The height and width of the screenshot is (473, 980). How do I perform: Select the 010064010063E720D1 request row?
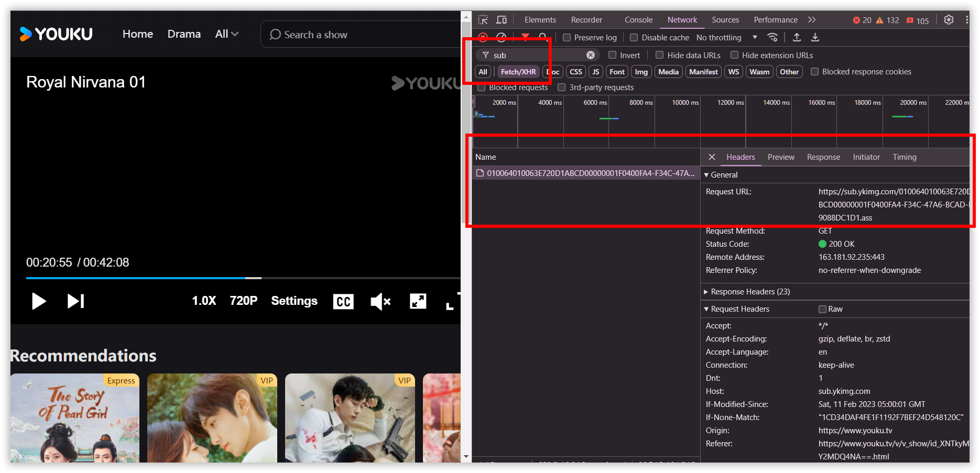(x=586, y=173)
